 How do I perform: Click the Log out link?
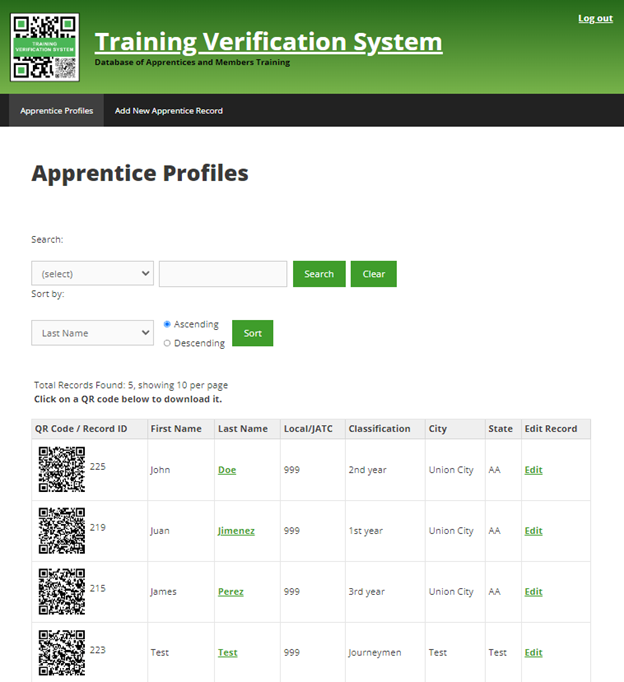click(595, 19)
